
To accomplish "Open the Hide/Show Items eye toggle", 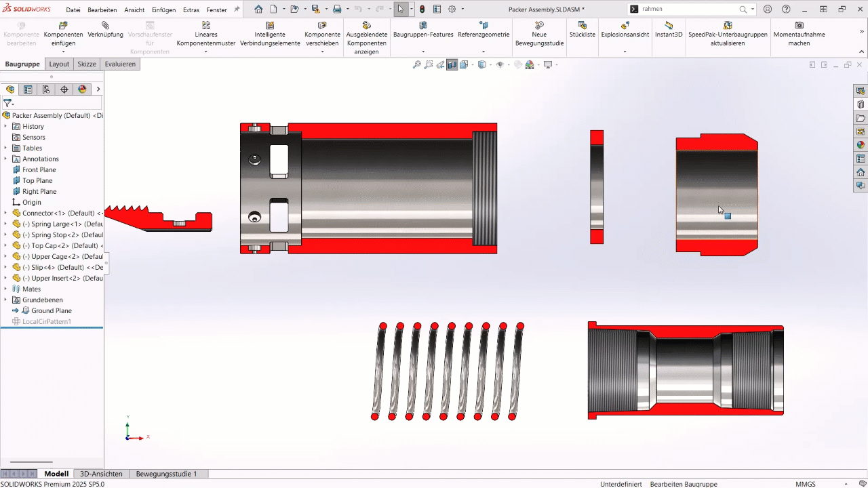I will tap(500, 64).
